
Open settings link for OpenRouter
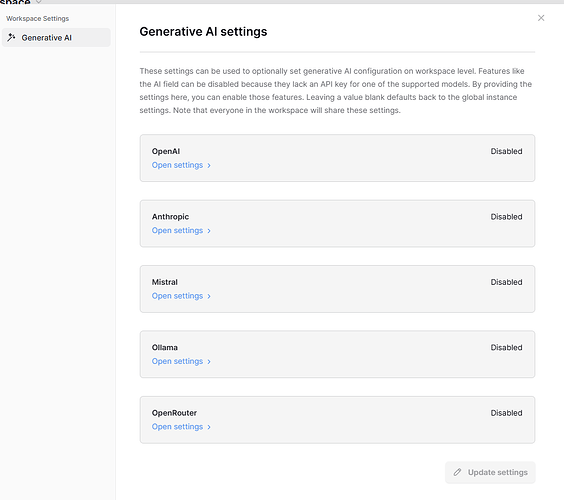(177, 427)
